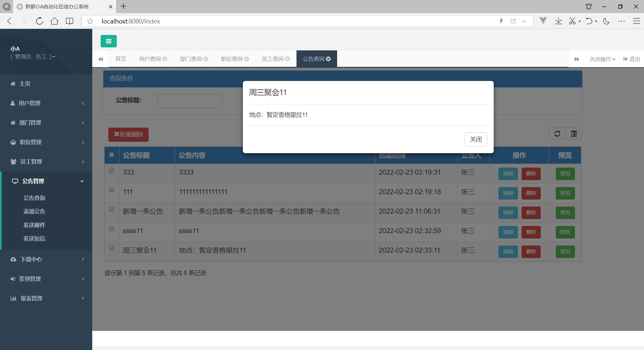This screenshot has width=644, height=350.
Task: Check the row checkbox for 111
Action: 112,189
